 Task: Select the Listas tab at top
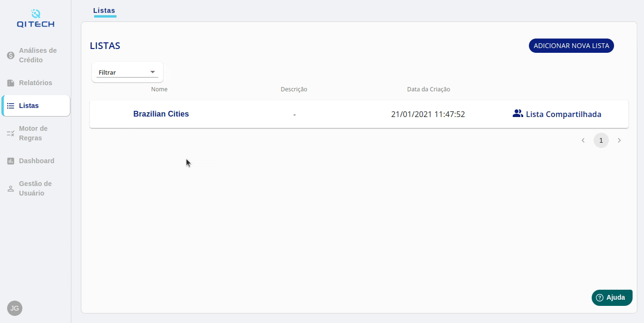[x=104, y=10]
